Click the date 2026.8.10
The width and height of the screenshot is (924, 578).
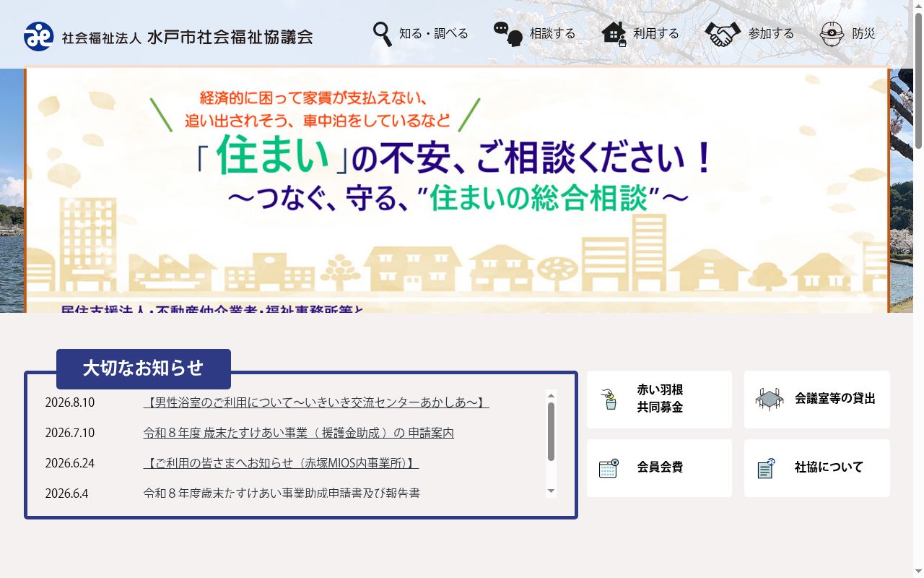coord(70,402)
